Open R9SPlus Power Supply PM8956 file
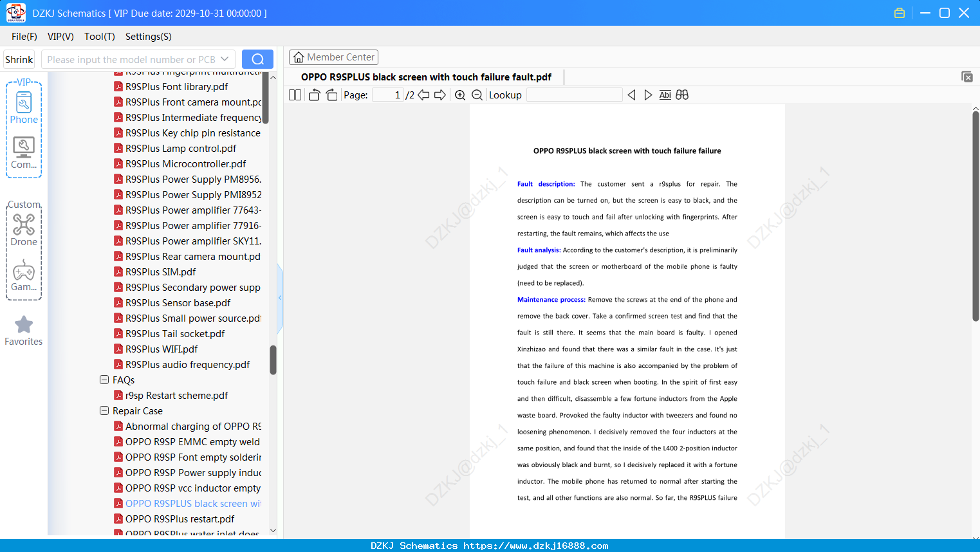The image size is (980, 552). point(193,179)
